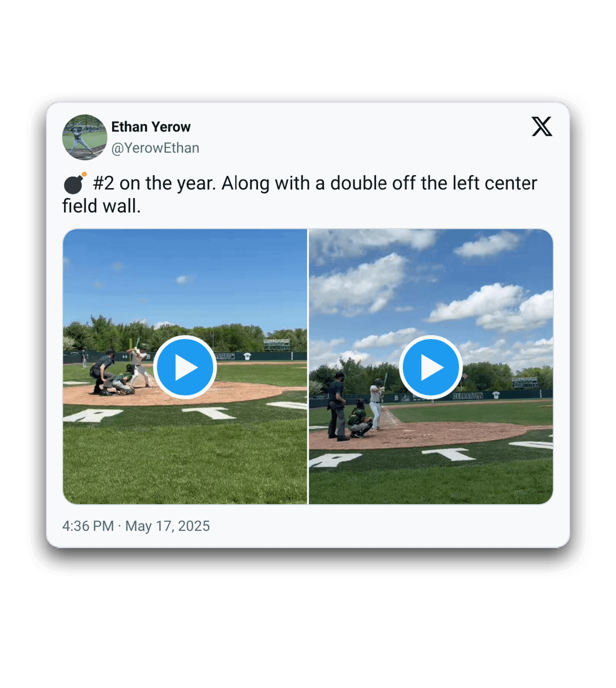Image resolution: width=616 pixels, height=688 pixels.
Task: Play the right cloudy-sky video
Action: click(431, 367)
